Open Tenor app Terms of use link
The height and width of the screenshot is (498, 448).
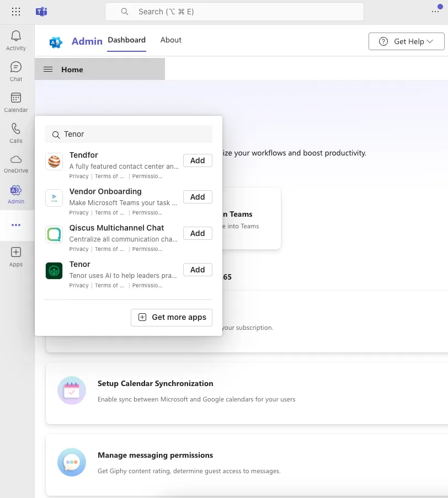pos(109,286)
